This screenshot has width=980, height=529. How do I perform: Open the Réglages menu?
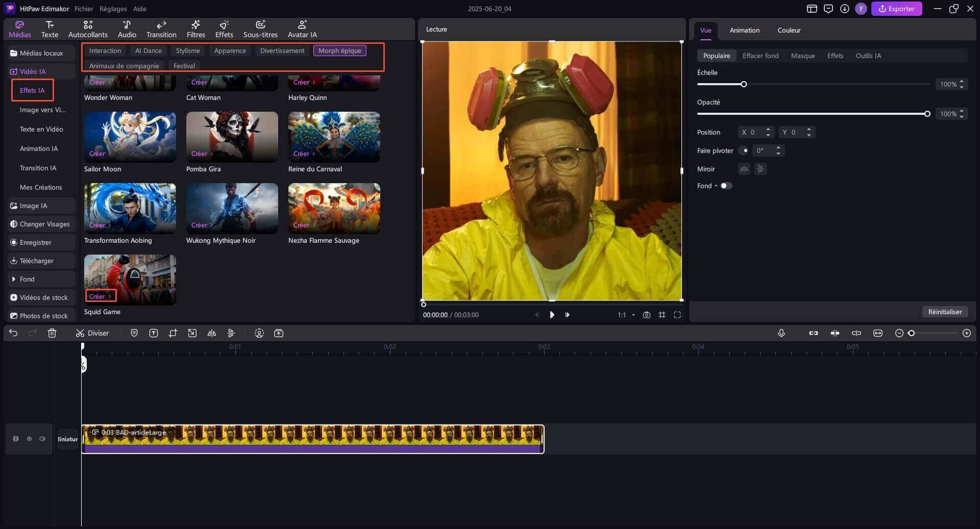click(113, 9)
